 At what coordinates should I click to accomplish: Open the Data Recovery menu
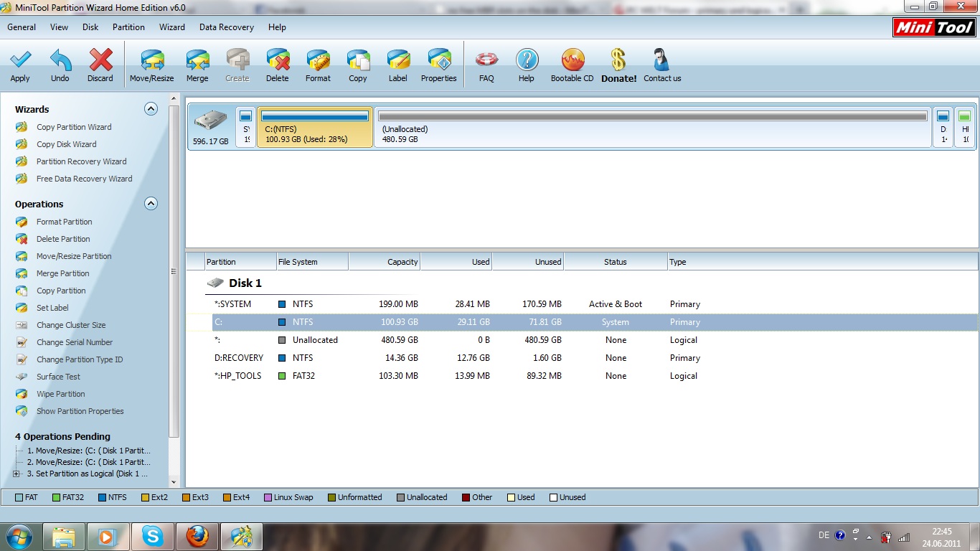coord(227,27)
